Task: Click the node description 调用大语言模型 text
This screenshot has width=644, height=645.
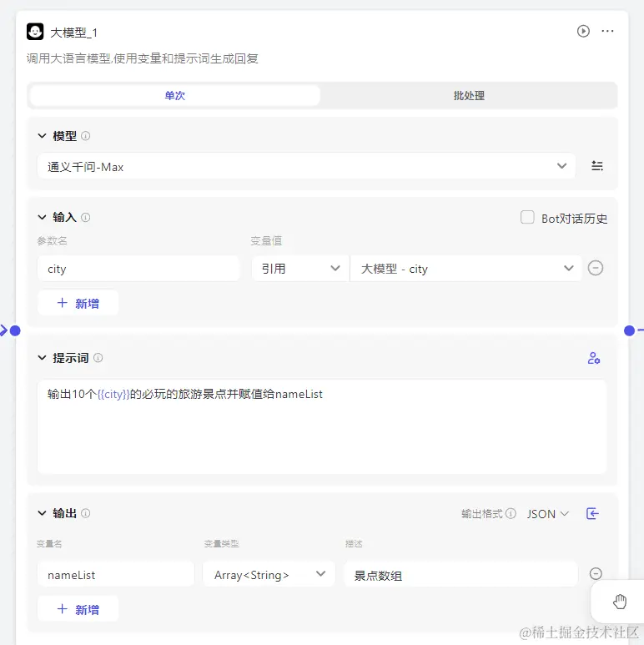Action: (x=143, y=58)
